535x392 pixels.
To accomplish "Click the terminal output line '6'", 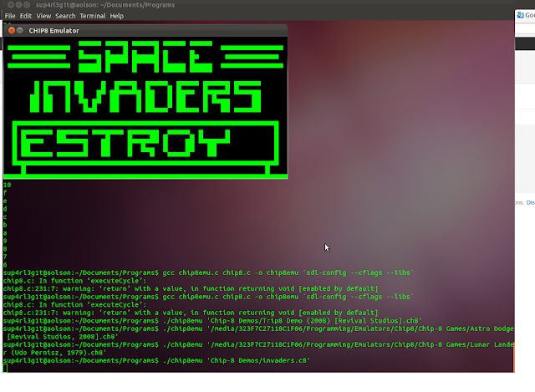I will pos(5,265).
